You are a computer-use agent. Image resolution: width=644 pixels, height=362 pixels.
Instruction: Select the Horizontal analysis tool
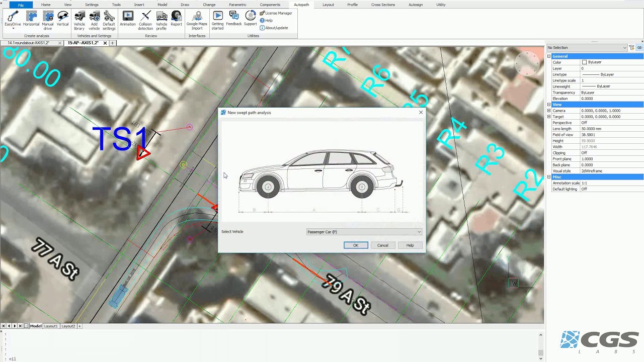[x=31, y=19]
